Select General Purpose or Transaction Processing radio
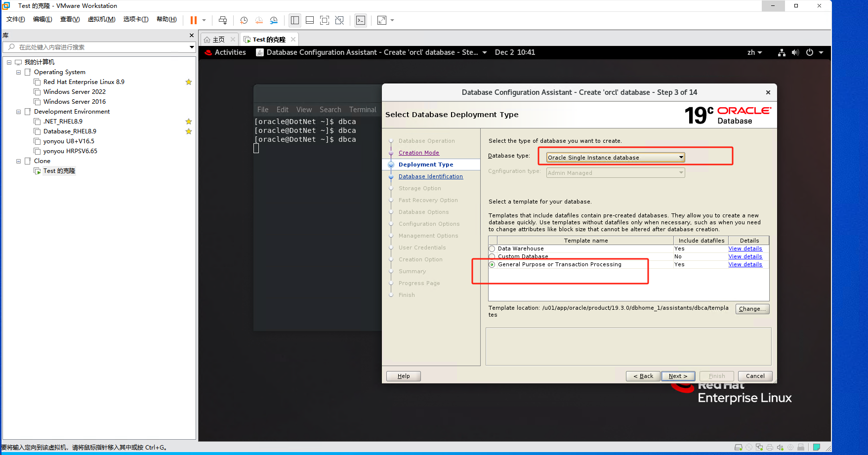The width and height of the screenshot is (868, 455). (492, 265)
